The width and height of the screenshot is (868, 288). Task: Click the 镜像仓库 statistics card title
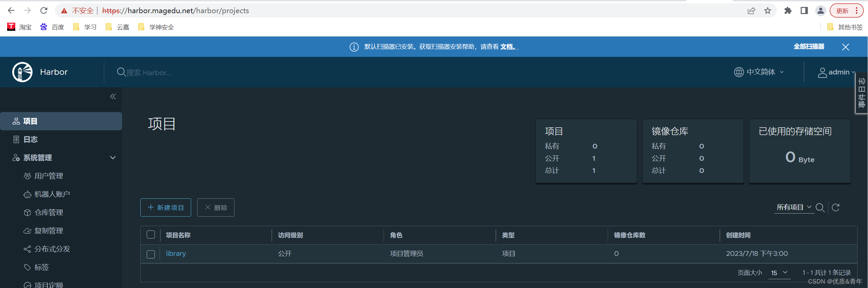tap(670, 131)
